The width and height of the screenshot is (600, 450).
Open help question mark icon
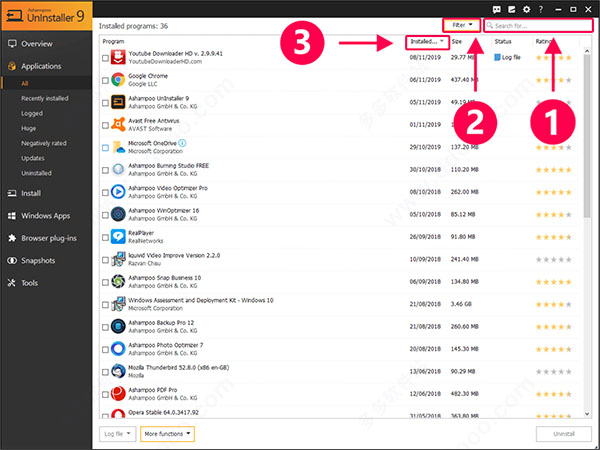point(541,9)
